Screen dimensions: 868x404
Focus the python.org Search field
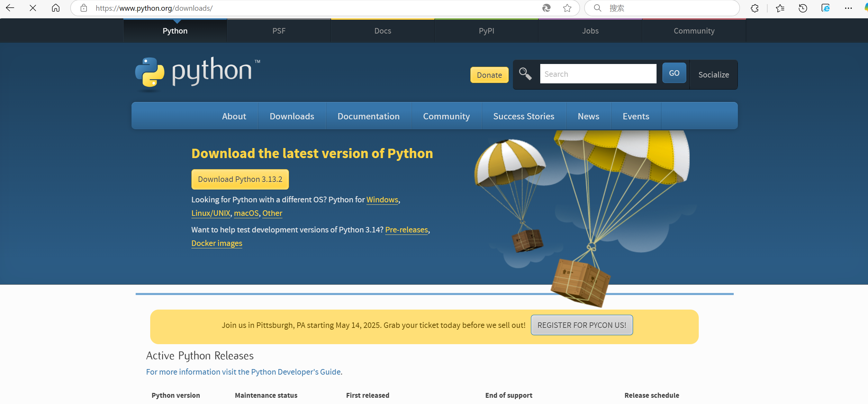[x=598, y=74]
